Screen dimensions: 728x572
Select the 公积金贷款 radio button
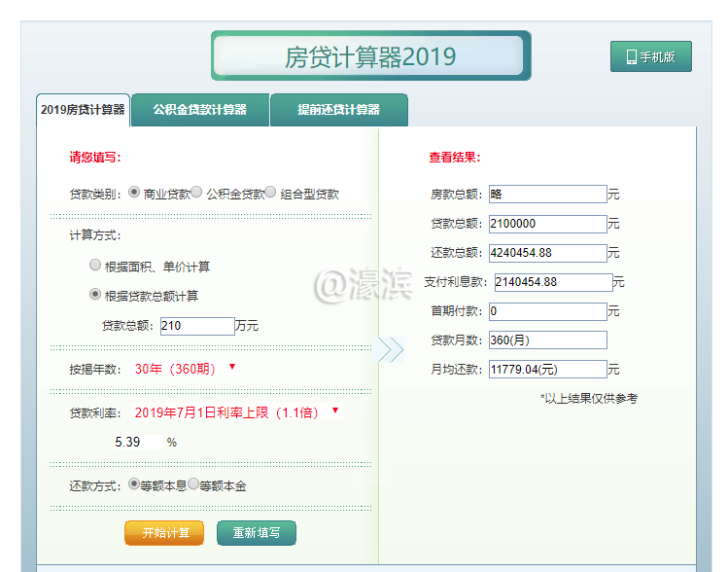[x=196, y=192]
